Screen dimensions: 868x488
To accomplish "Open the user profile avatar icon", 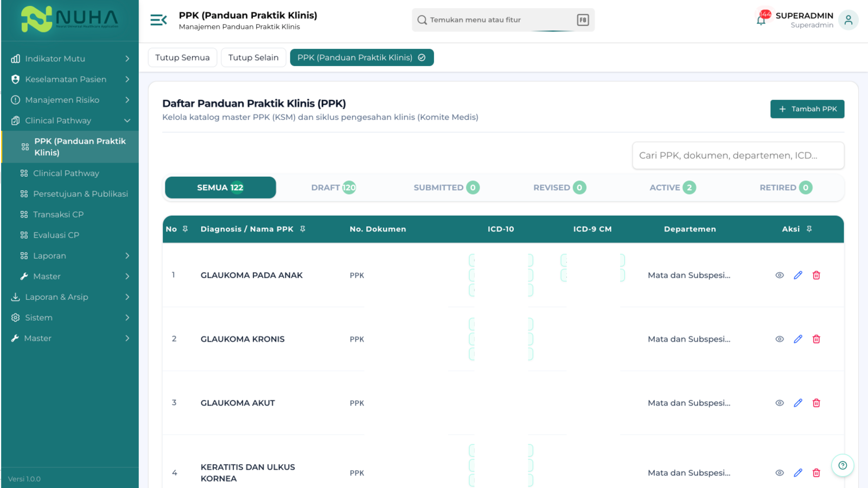I will click(848, 20).
